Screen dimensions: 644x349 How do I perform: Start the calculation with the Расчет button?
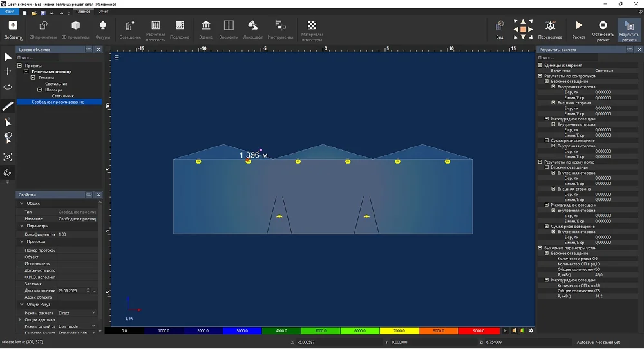point(578,26)
